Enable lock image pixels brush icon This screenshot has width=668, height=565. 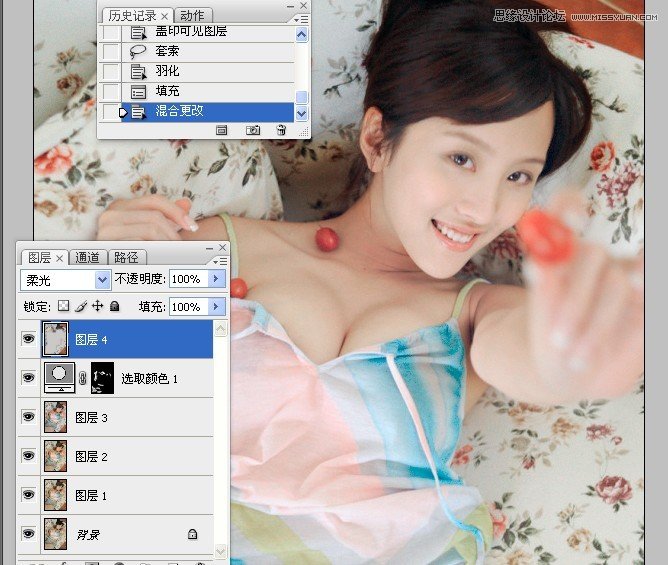81,307
